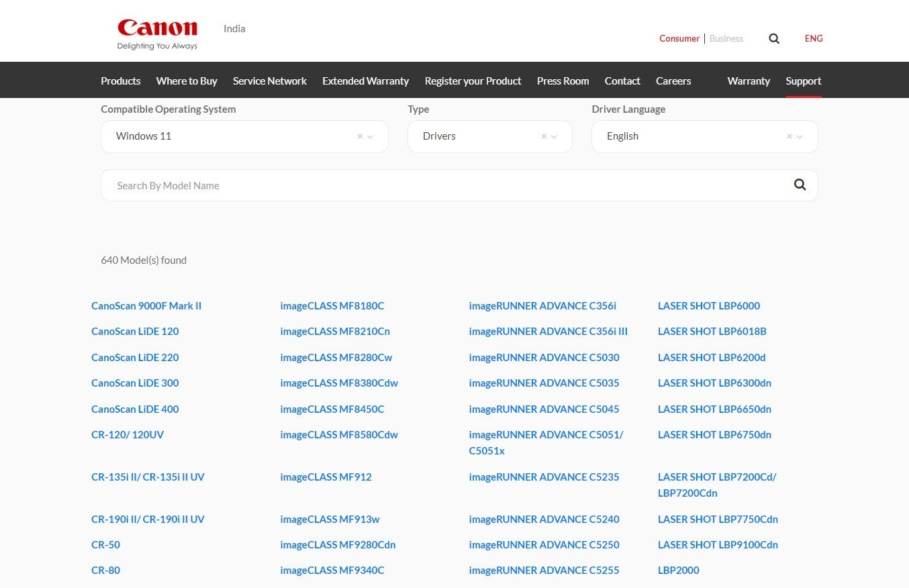
Task: Expand the Driver Language dropdown arrow
Action: pyautogui.click(x=800, y=136)
